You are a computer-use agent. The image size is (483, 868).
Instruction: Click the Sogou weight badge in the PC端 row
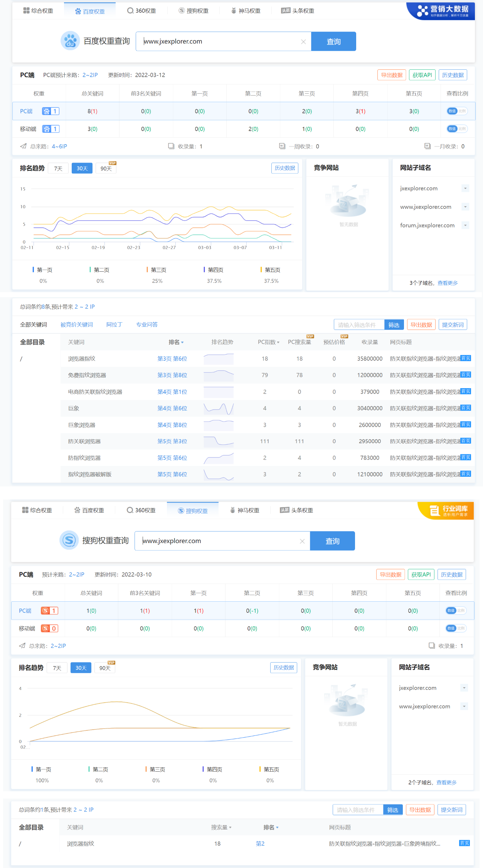49,611
